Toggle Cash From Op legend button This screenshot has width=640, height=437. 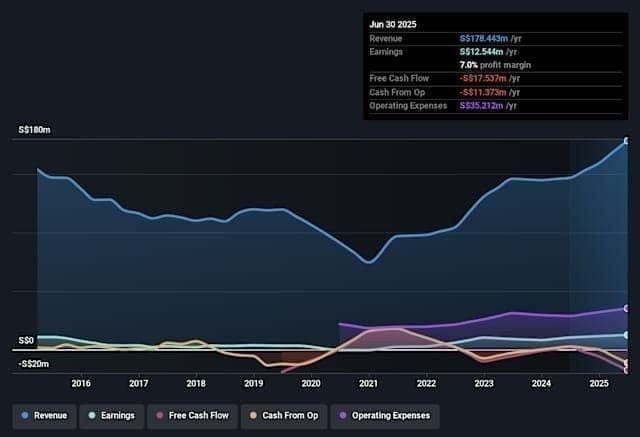coord(286,415)
